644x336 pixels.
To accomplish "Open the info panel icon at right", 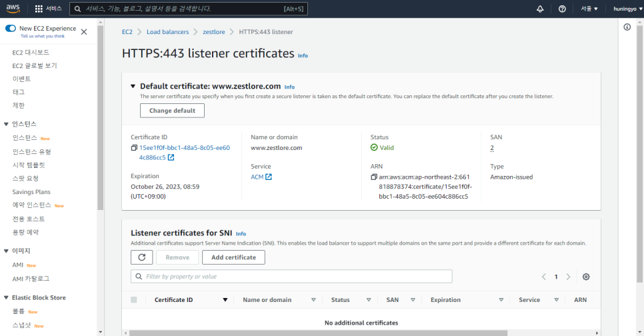I will tap(627, 27).
